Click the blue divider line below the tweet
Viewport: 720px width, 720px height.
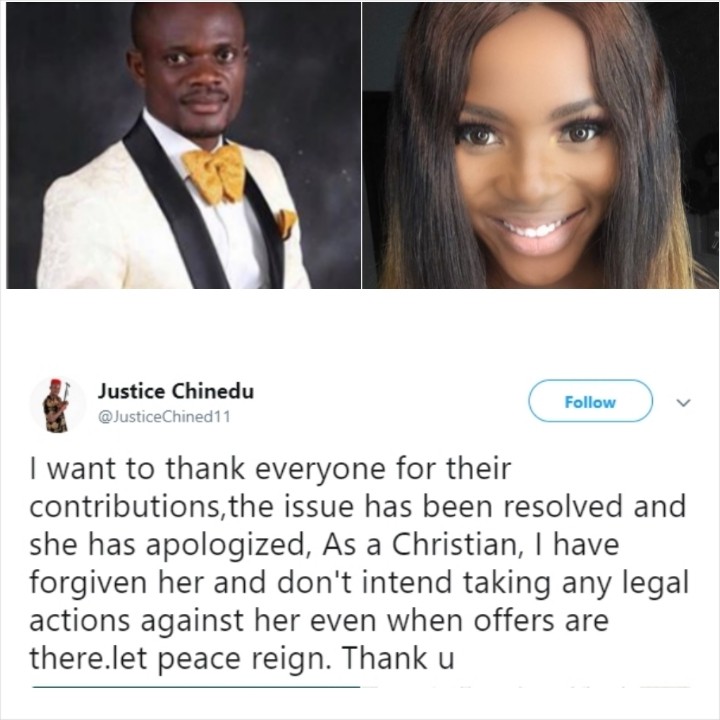coord(197,687)
